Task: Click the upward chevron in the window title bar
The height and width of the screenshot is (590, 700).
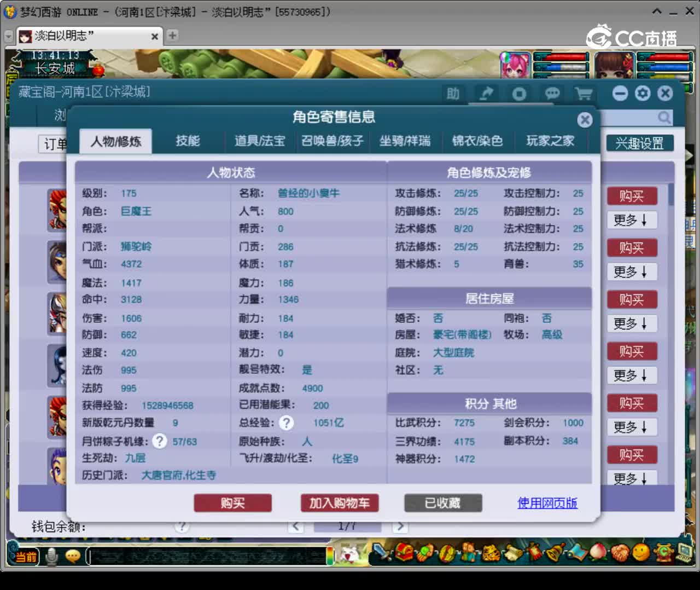Action: (657, 11)
